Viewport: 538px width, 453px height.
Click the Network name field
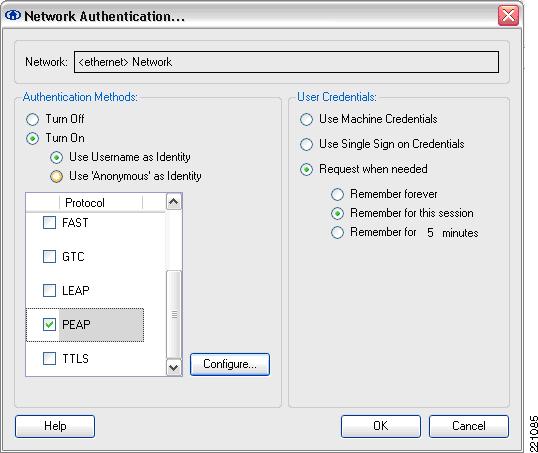point(286,62)
